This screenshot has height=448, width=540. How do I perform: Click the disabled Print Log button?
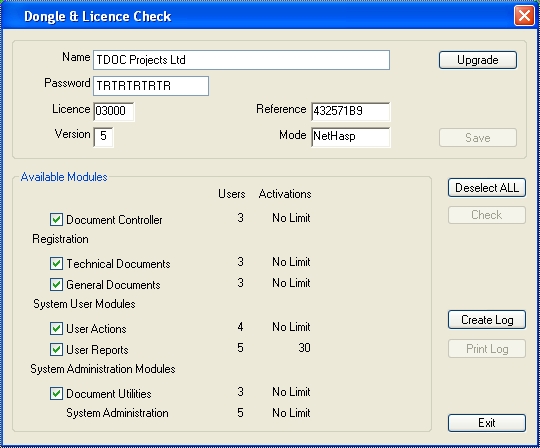pos(487,349)
